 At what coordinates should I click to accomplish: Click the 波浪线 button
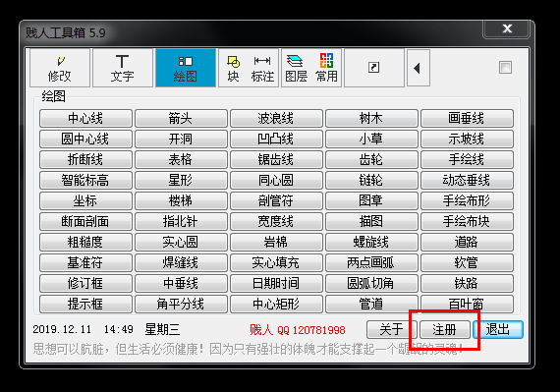(x=276, y=118)
